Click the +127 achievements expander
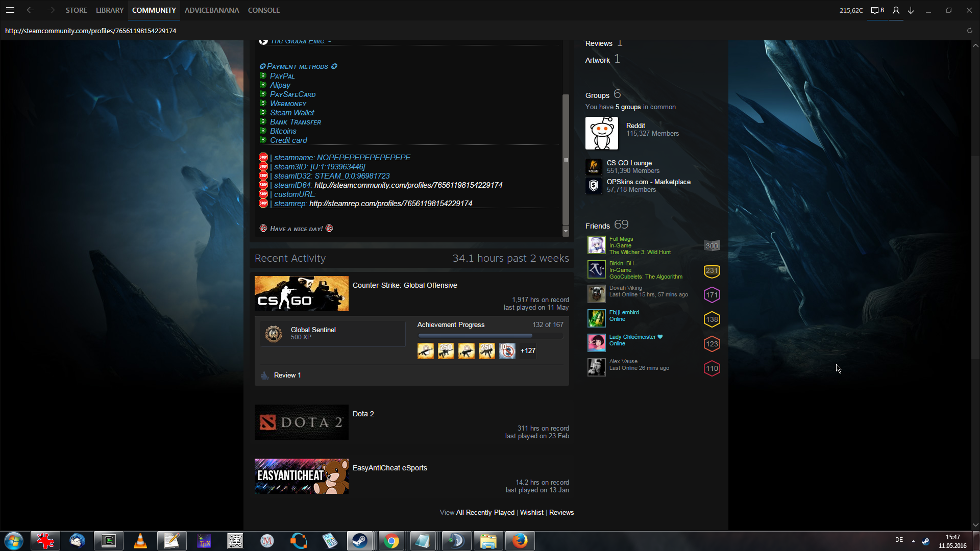This screenshot has width=980, height=551. [528, 351]
